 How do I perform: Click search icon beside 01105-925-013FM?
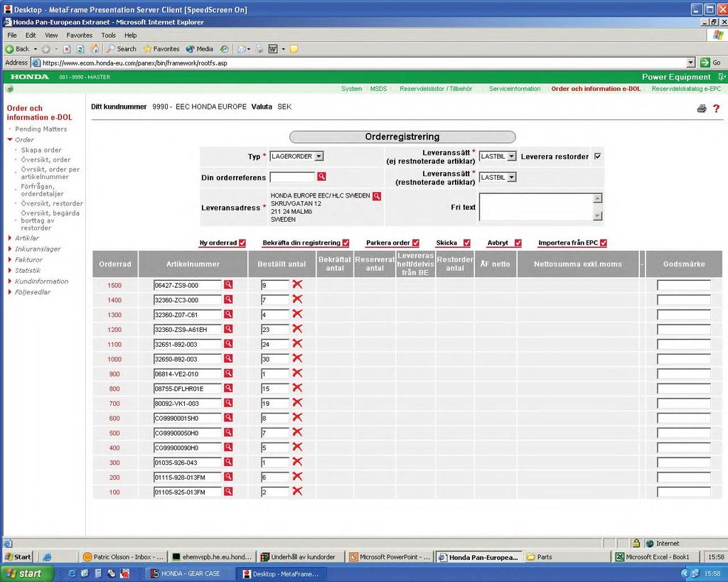[228, 491]
